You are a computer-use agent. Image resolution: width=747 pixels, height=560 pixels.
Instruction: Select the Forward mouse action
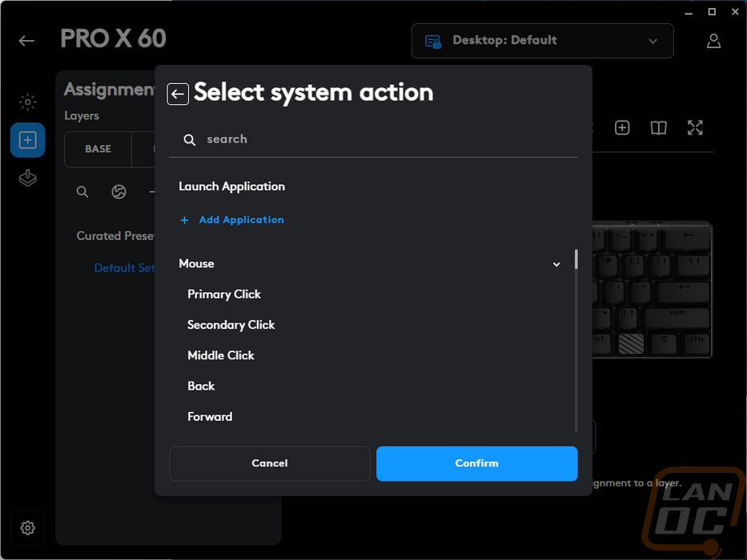click(x=210, y=417)
